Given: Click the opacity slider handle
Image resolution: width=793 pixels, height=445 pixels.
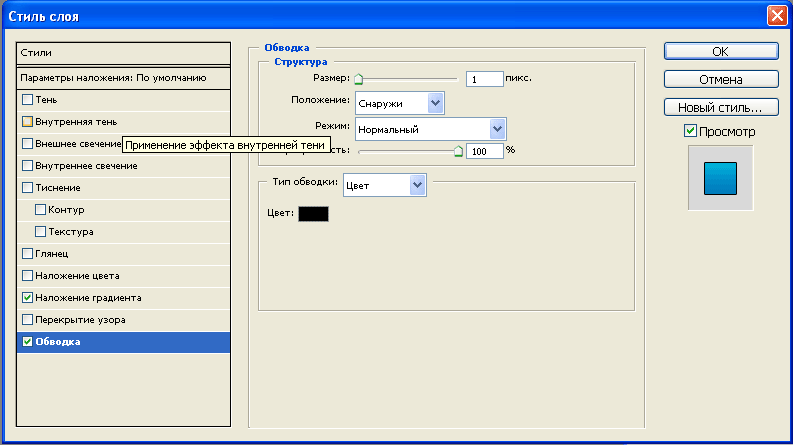Looking at the screenshot, I should click(459, 152).
